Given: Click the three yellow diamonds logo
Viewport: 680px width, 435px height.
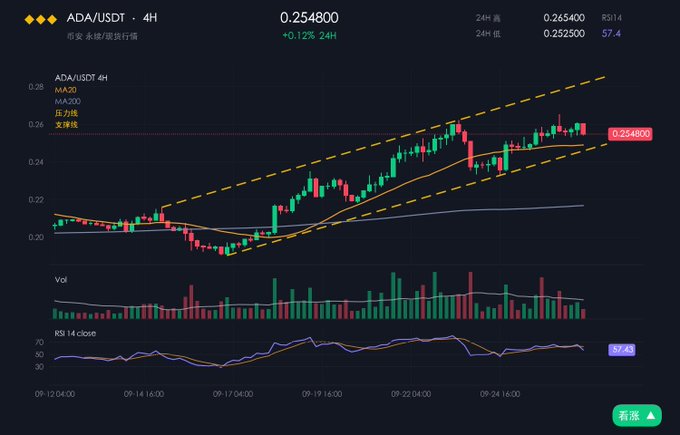Looking at the screenshot, I should [41, 20].
